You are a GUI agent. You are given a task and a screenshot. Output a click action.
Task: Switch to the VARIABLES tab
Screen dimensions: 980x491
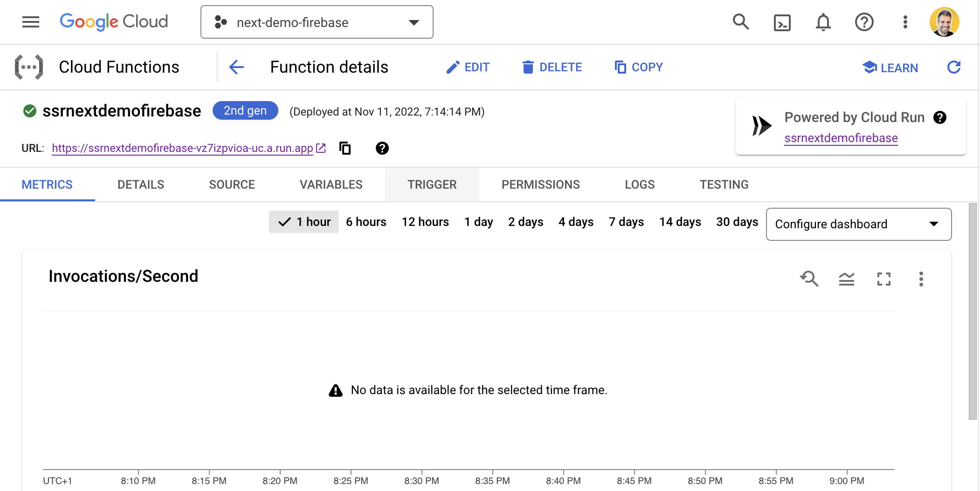click(331, 184)
